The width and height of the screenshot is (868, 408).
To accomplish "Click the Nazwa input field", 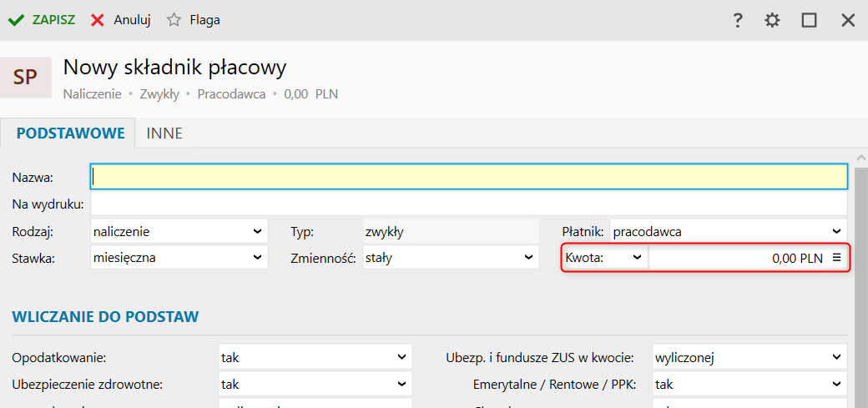I will click(468, 177).
